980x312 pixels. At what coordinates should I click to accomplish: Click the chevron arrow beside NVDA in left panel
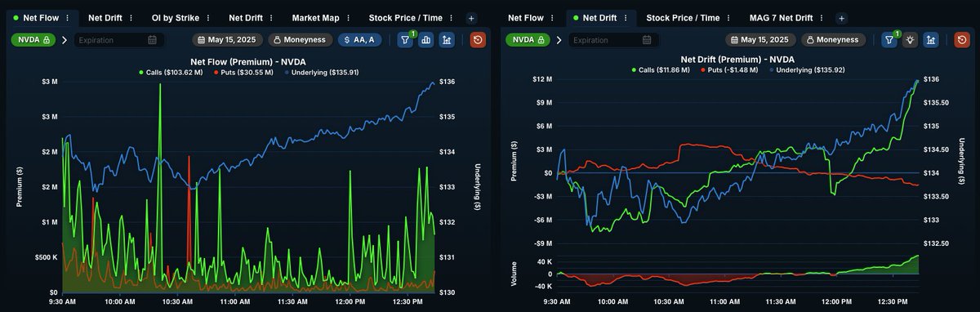(65, 39)
